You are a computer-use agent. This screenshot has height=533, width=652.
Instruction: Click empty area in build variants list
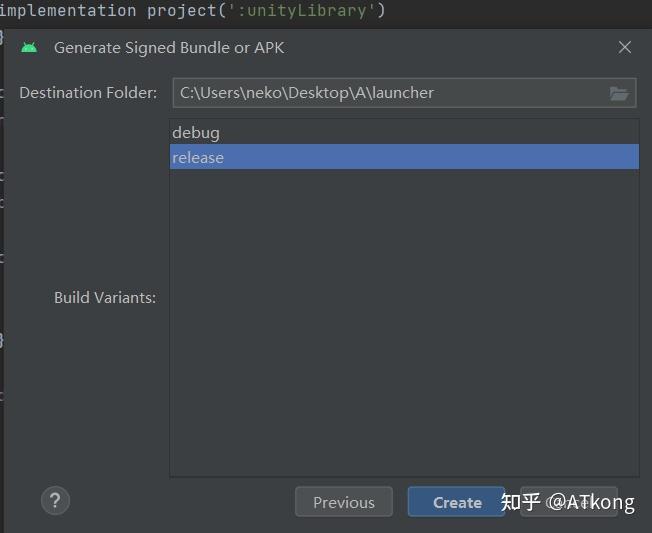point(404,320)
